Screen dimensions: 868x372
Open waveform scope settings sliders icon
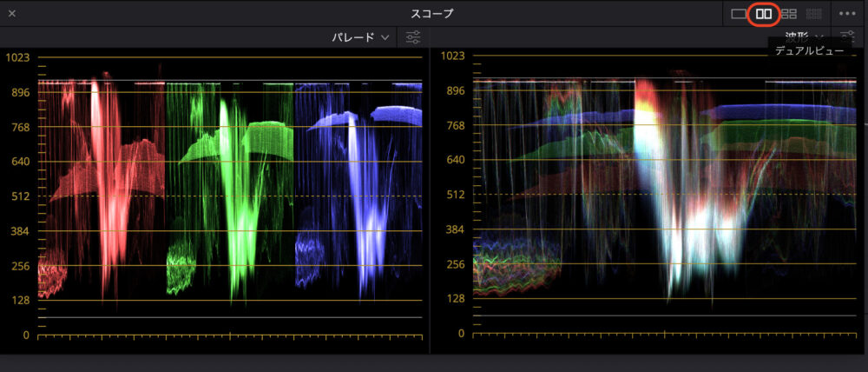[x=846, y=37]
